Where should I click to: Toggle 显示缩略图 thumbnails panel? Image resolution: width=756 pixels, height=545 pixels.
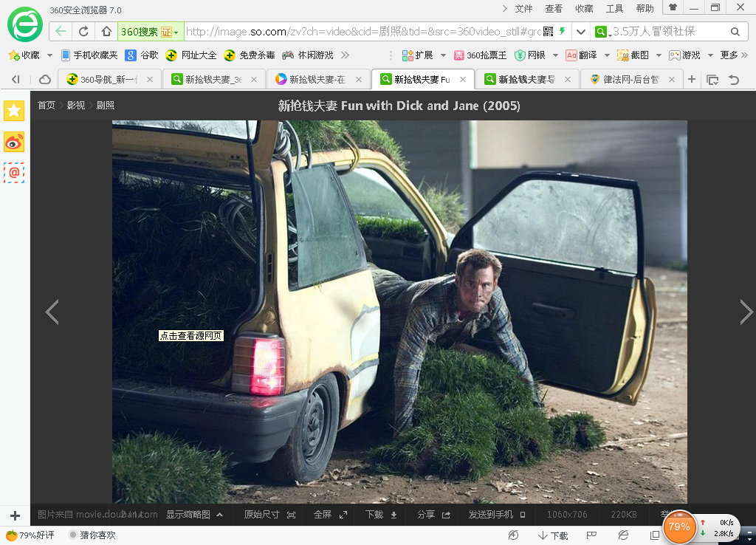click(x=194, y=515)
